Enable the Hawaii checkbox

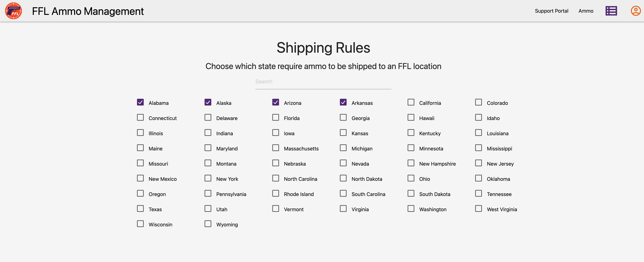(411, 118)
